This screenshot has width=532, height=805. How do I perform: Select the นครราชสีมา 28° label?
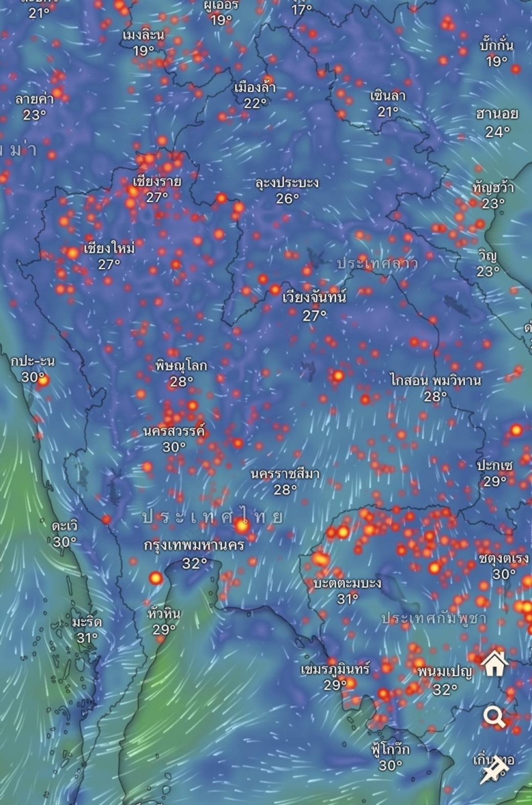pos(285,482)
